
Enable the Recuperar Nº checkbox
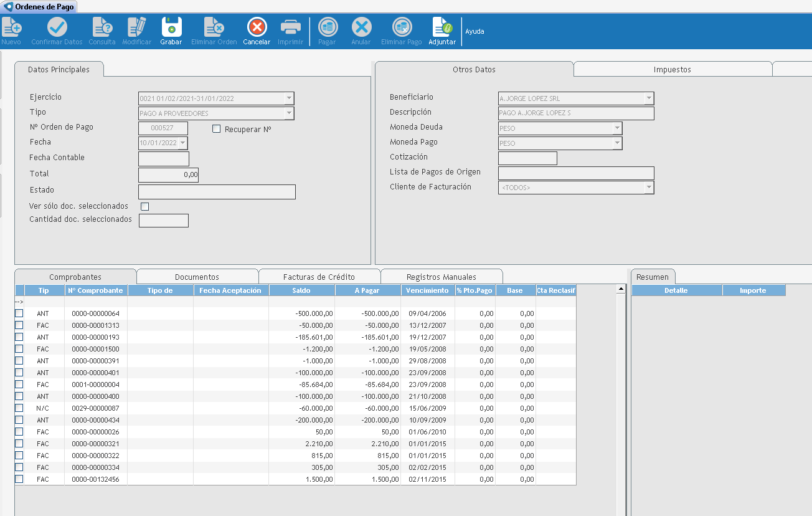click(217, 129)
